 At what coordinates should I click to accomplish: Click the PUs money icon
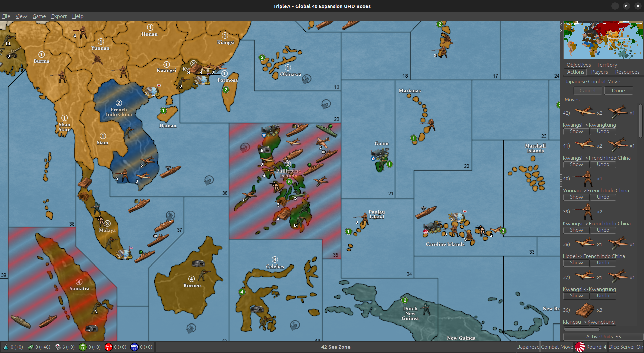coord(31,347)
